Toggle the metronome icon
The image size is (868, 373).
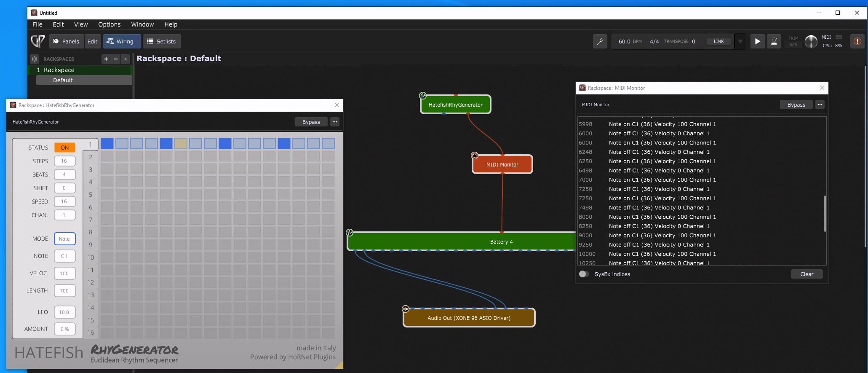pyautogui.click(x=774, y=41)
